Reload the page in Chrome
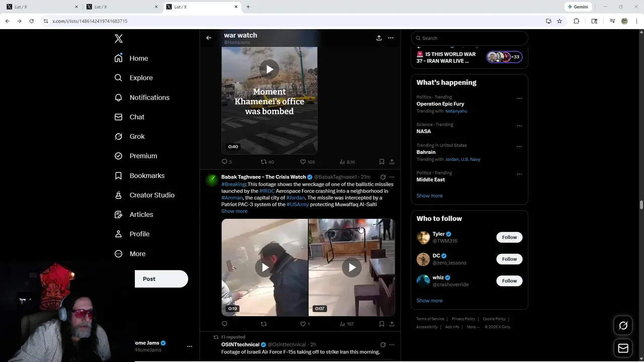The image size is (644, 362). point(31,21)
